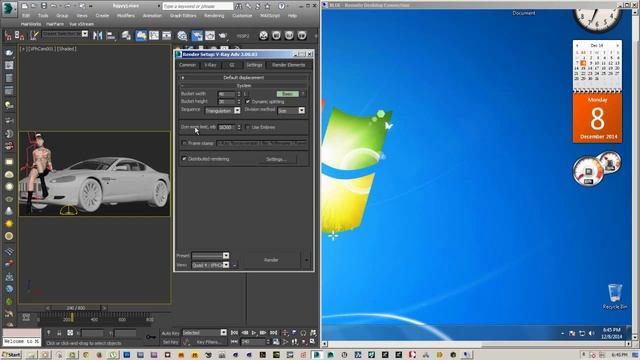640x360 pixels.
Task: Click the Undo arrow in quick access toolbar
Action: tap(53, 6)
